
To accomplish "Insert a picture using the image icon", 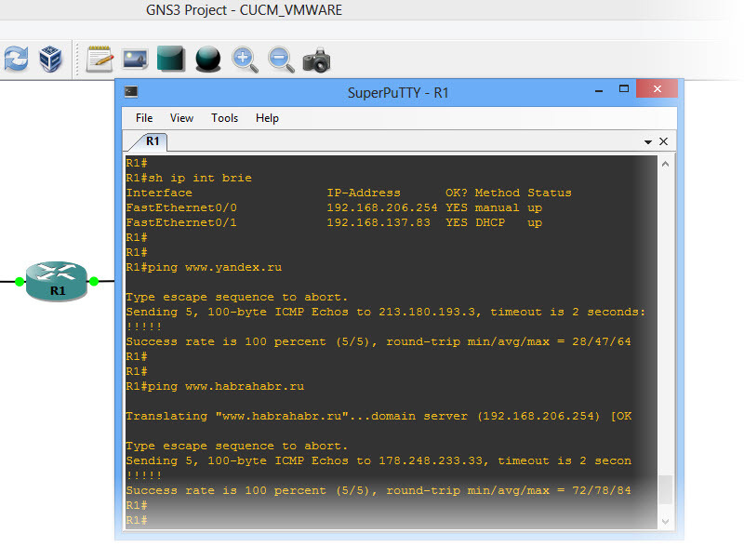I will 135,60.
